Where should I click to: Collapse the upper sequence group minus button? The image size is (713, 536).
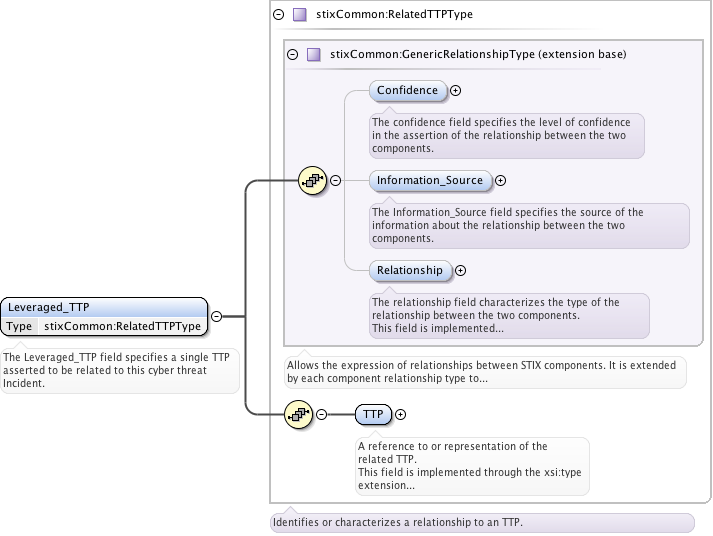tap(335, 180)
